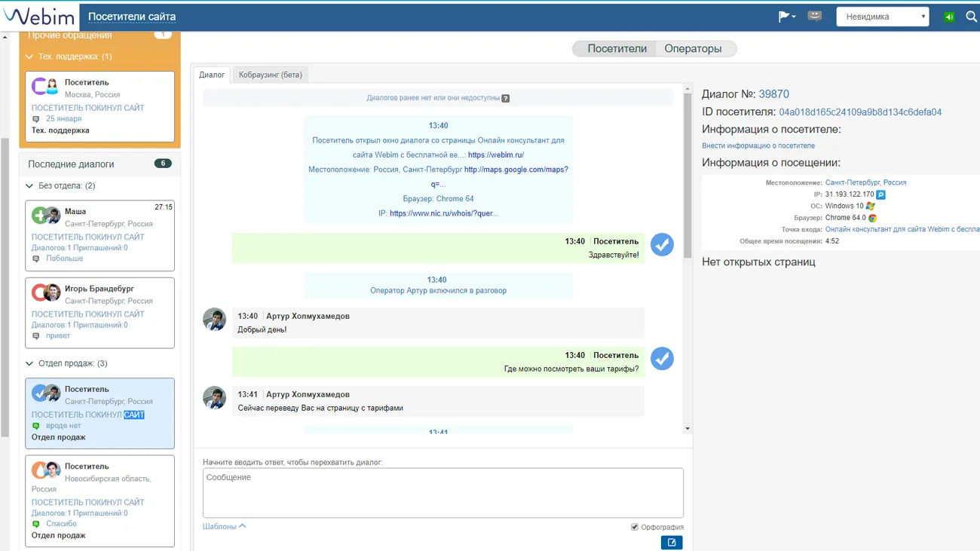Switch to the Посетители view

pyautogui.click(x=617, y=49)
